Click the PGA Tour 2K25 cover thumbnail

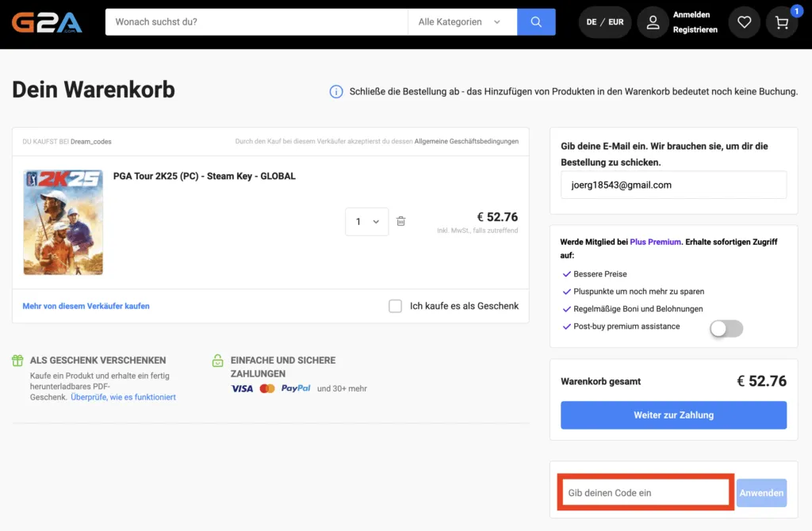click(63, 222)
